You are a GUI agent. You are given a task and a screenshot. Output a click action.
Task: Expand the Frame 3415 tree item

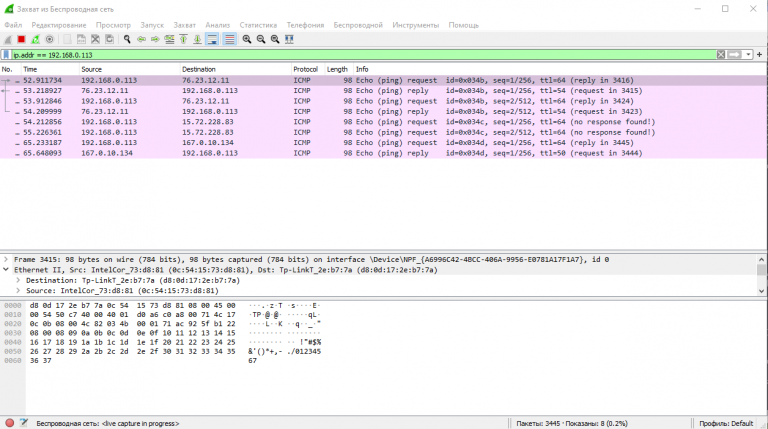[x=6, y=260]
